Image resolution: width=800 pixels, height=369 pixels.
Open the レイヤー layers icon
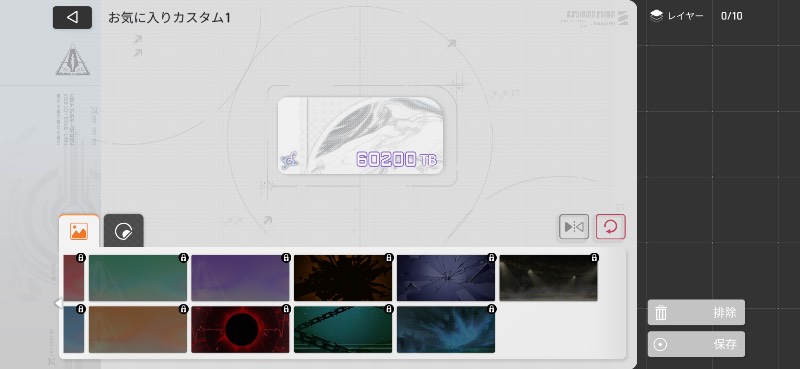657,16
